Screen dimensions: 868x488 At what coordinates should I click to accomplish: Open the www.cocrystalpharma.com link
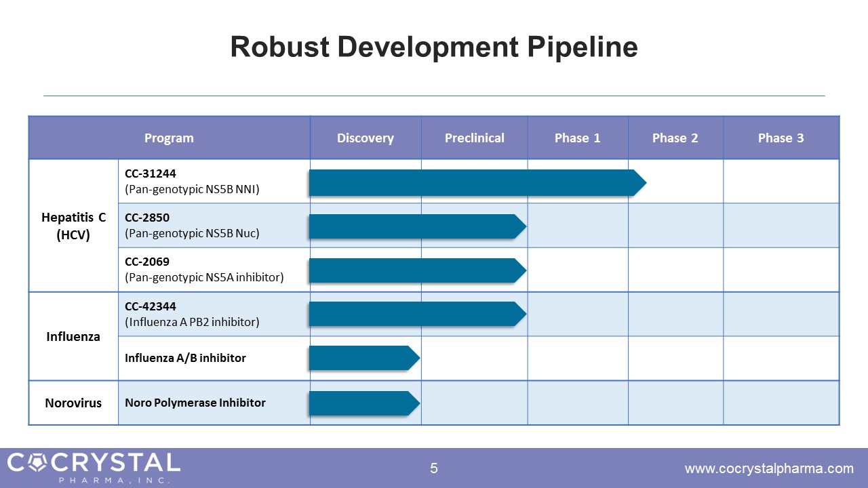tap(769, 468)
